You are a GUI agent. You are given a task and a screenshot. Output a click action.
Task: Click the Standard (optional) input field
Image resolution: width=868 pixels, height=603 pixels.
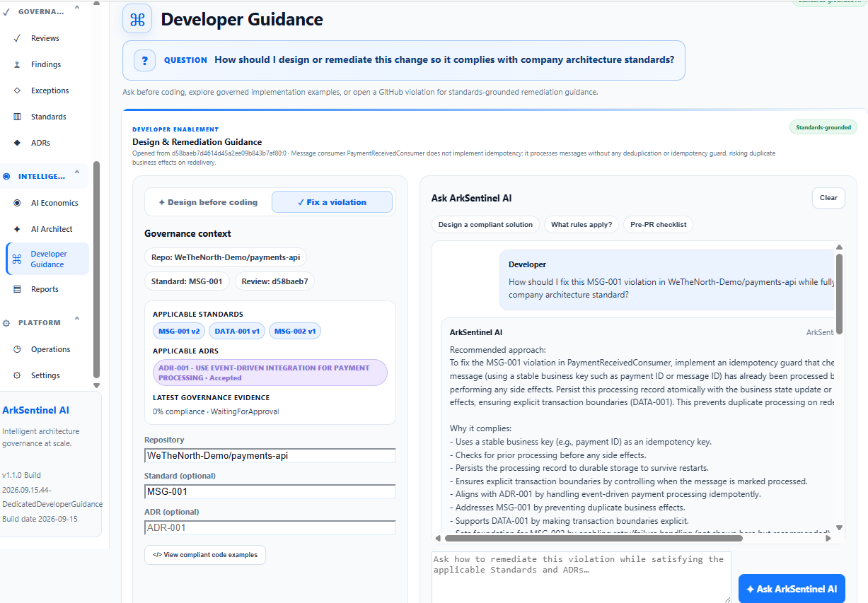[x=270, y=491]
